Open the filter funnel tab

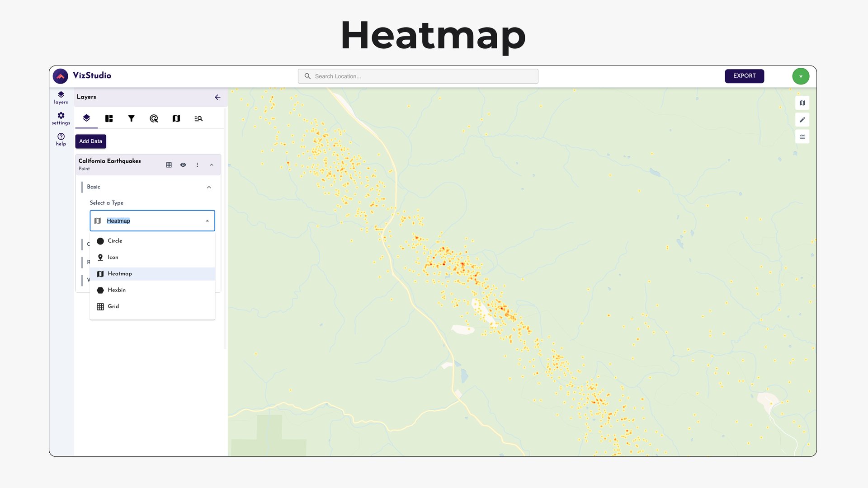131,118
